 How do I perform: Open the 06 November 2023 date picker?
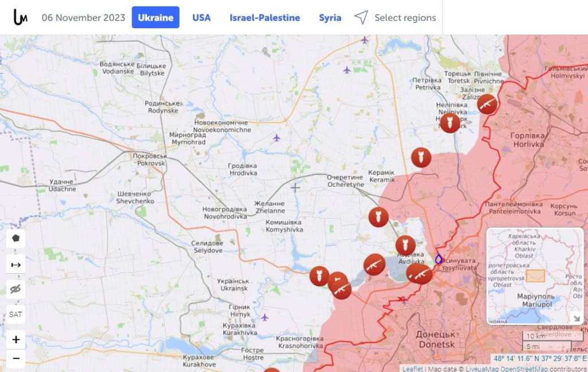tap(83, 18)
